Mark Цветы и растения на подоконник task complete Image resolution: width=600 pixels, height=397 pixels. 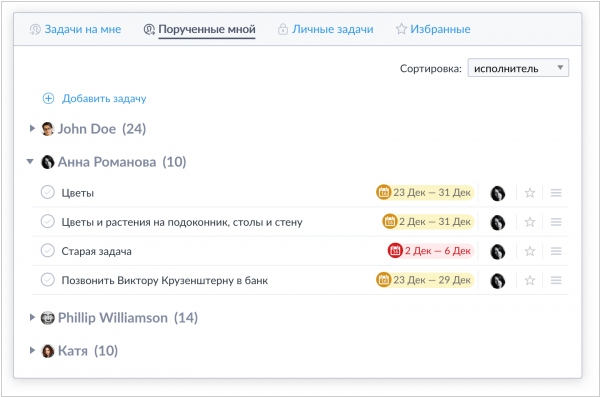click(47, 221)
